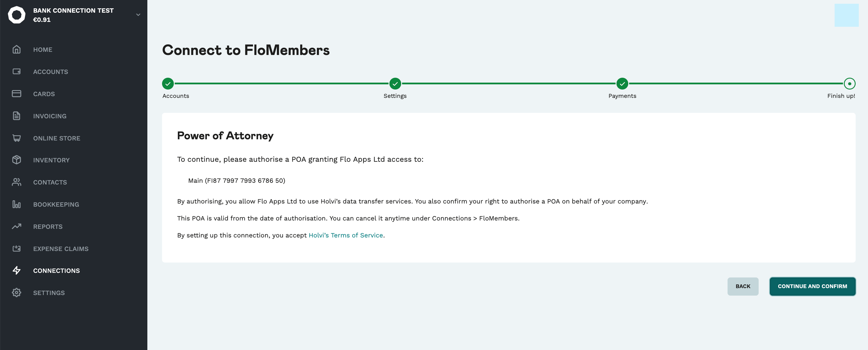Click Continue and Confirm button
The image size is (868, 350).
812,286
